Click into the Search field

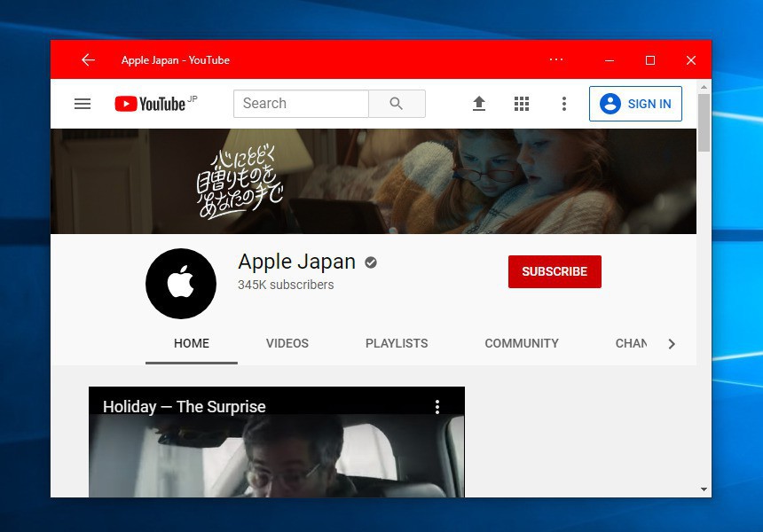[301, 104]
